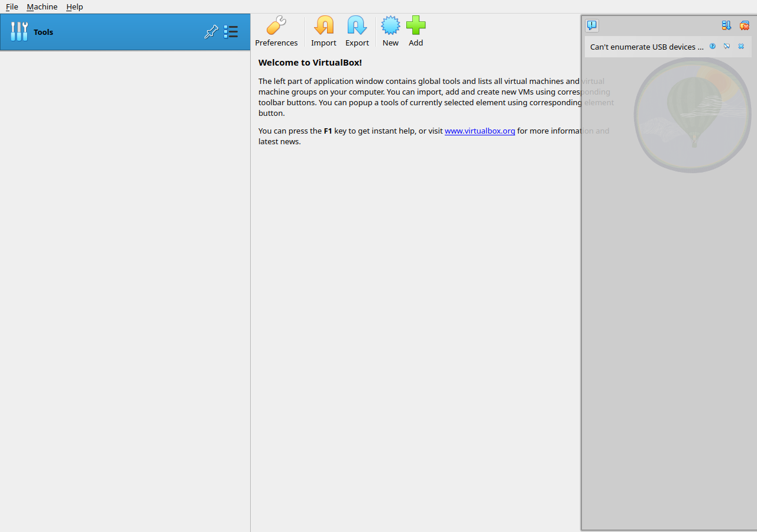Select the Tools entry in left pane

point(125,32)
